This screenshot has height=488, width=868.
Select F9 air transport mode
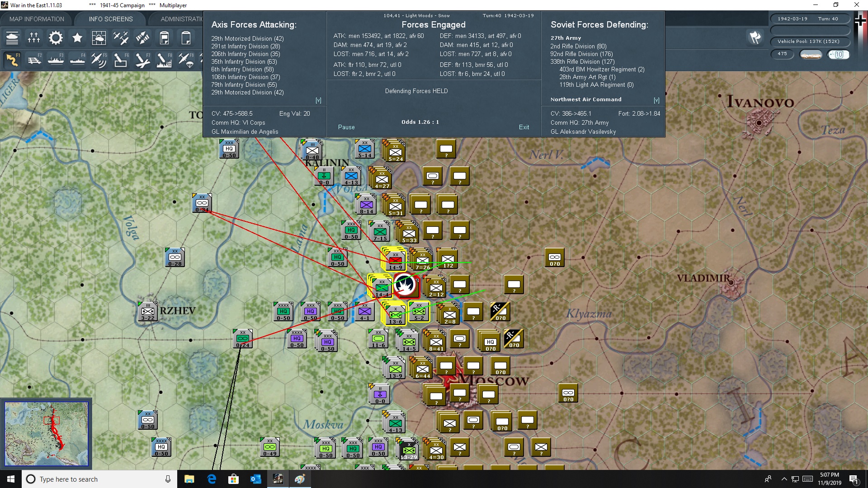click(x=186, y=60)
